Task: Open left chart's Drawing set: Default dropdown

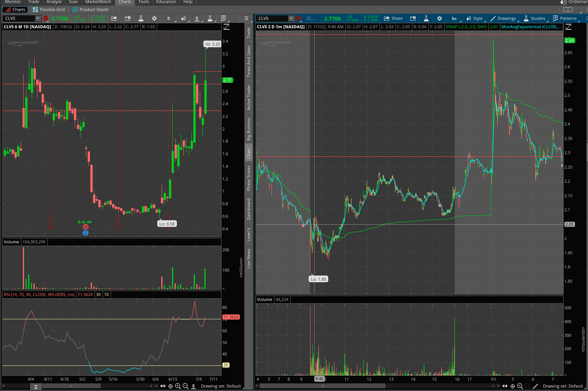Action: pyautogui.click(x=221, y=386)
